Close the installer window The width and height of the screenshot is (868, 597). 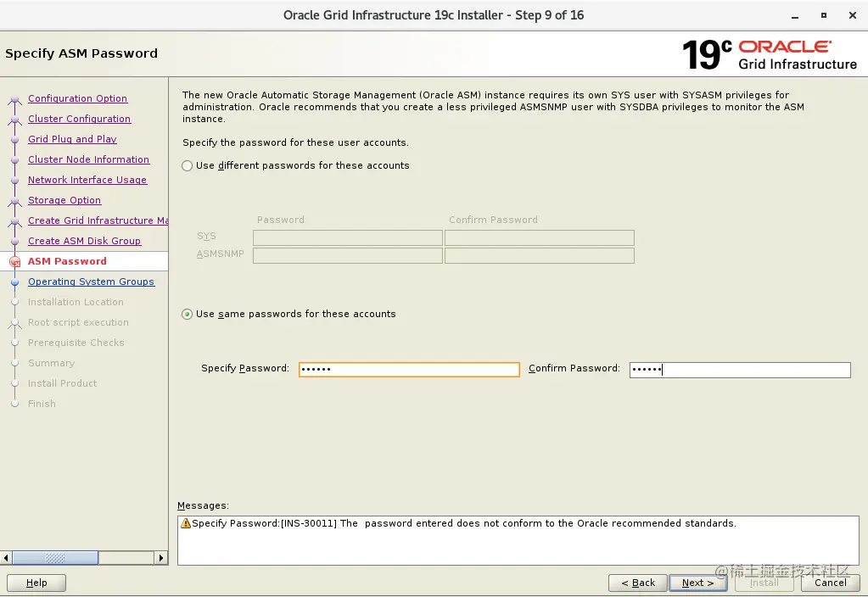(853, 15)
